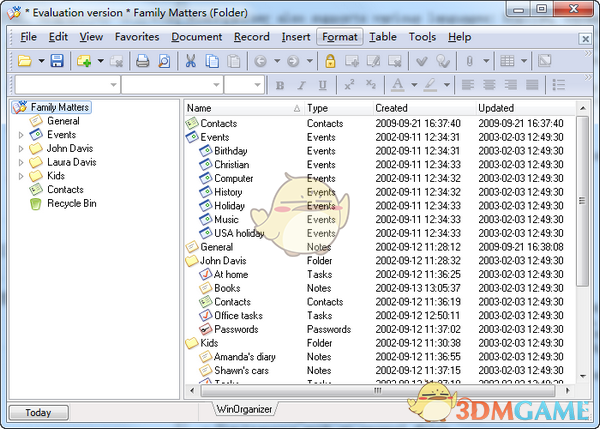Click the font color A swatch
600x429 pixels.
click(x=398, y=85)
